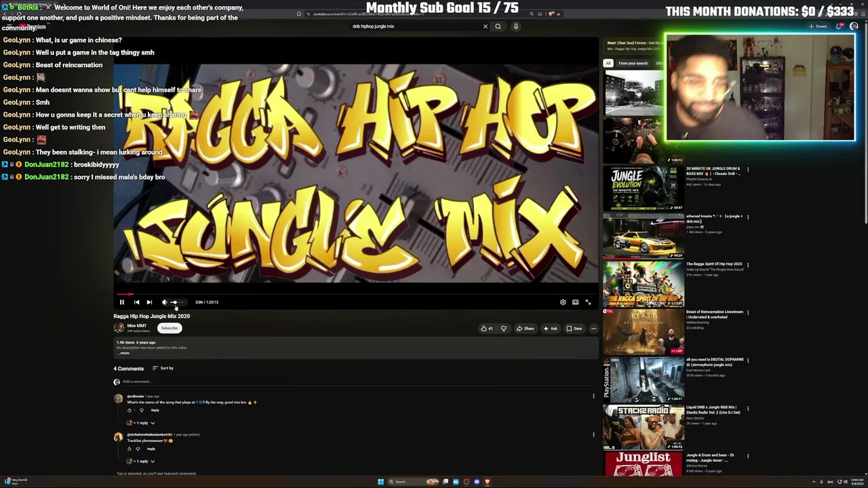This screenshot has height=488, width=868.
Task: Open the Moe MMT channel avatar
Action: tap(119, 328)
